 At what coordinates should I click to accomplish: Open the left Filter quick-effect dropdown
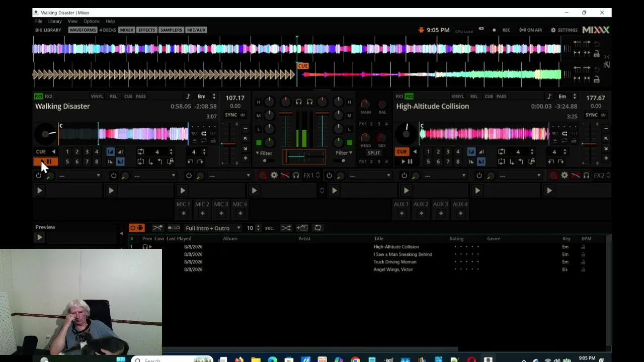pos(264,153)
